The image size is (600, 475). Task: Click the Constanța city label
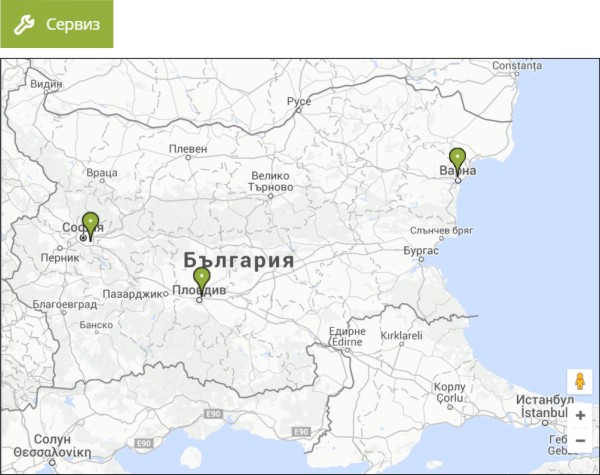click(x=517, y=66)
